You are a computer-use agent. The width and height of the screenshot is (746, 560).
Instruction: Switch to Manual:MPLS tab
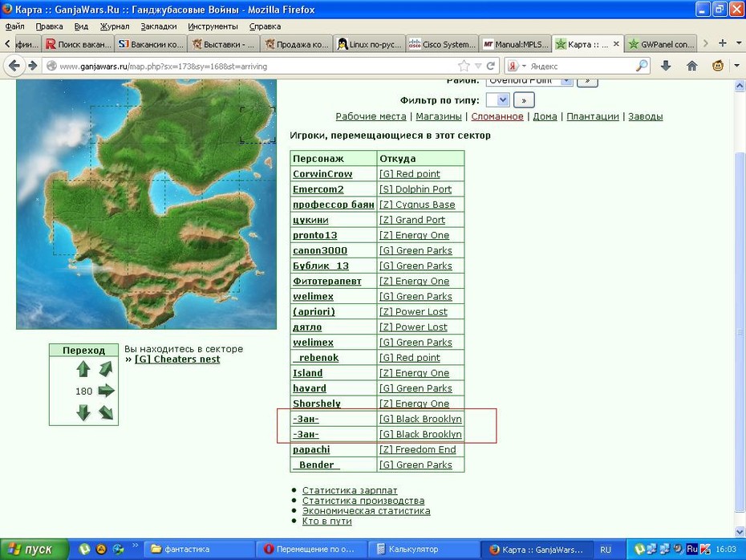[515, 44]
